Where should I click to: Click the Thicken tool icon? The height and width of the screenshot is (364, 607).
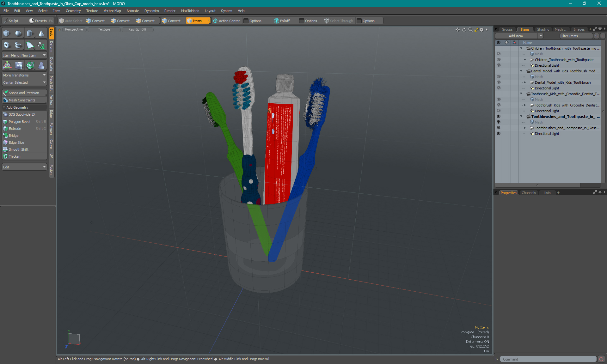[5, 156]
